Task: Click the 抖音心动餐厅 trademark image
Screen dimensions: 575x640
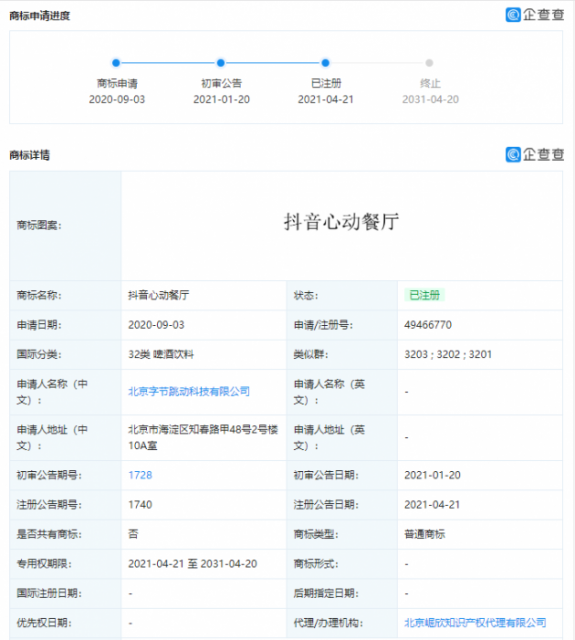Action: click(341, 222)
